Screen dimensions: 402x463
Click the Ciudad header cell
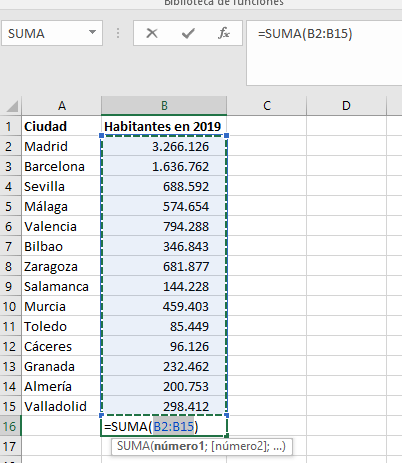62,126
